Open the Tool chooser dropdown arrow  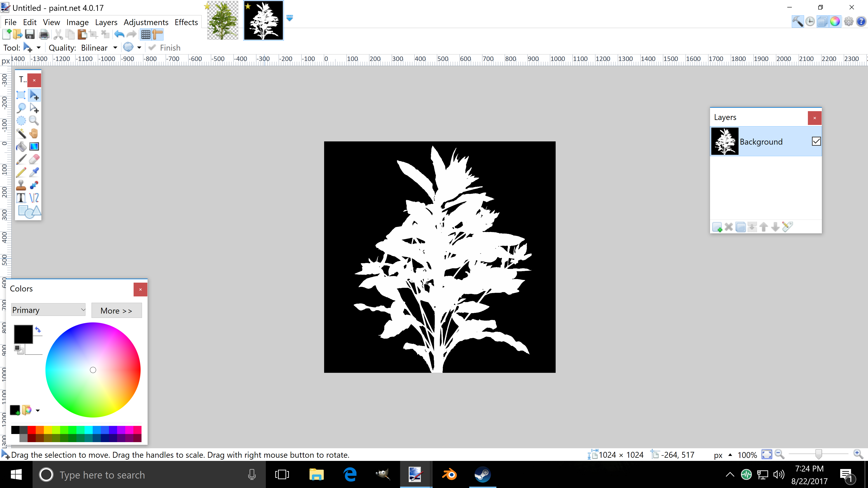click(x=38, y=48)
